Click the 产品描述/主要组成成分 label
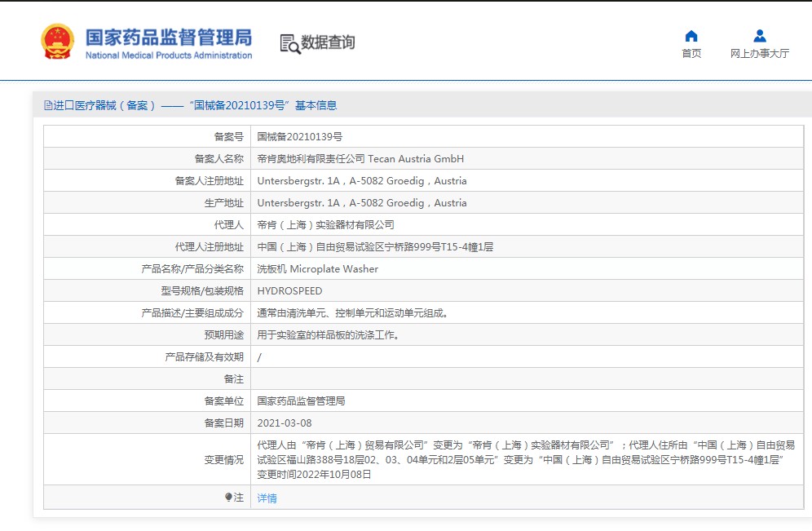This screenshot has height=531, width=812. click(192, 313)
